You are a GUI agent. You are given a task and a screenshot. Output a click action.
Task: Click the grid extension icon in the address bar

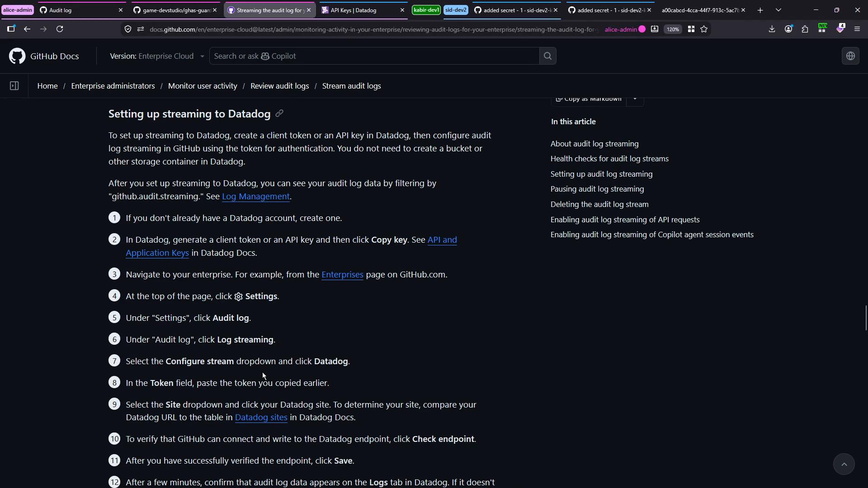tap(691, 29)
